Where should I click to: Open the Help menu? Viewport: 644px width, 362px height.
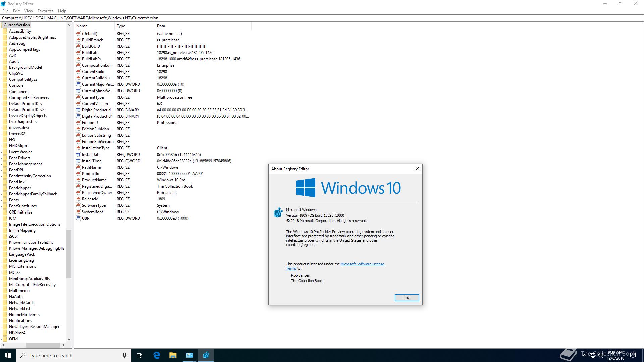[x=62, y=11]
